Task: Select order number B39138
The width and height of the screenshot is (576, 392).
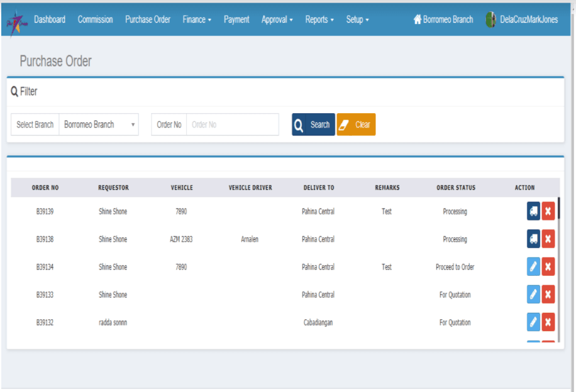Action: tap(45, 239)
